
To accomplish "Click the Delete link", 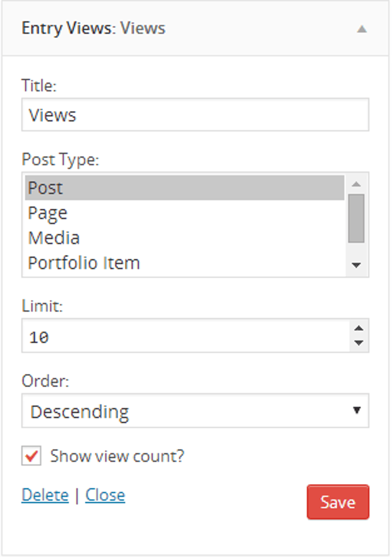I will 45,495.
